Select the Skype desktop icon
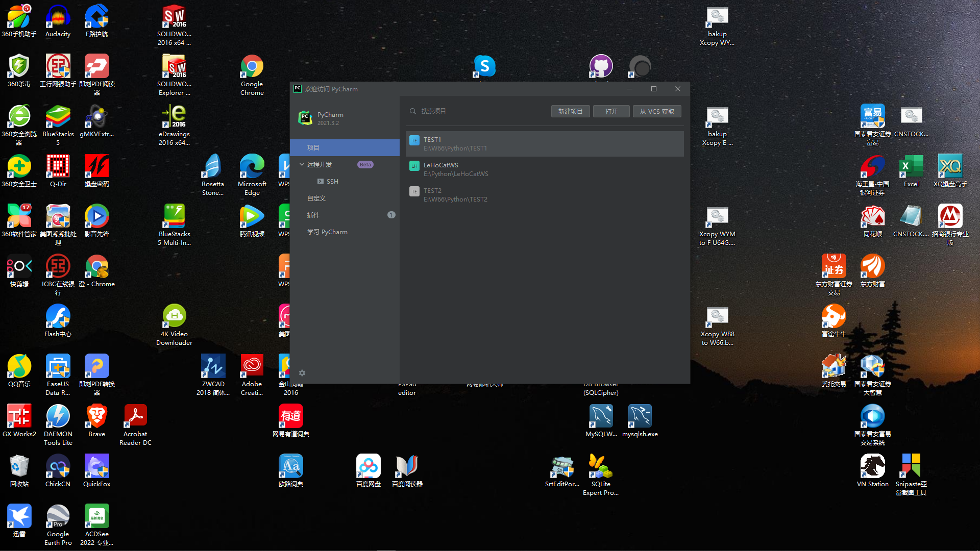The image size is (980, 551). pyautogui.click(x=485, y=66)
